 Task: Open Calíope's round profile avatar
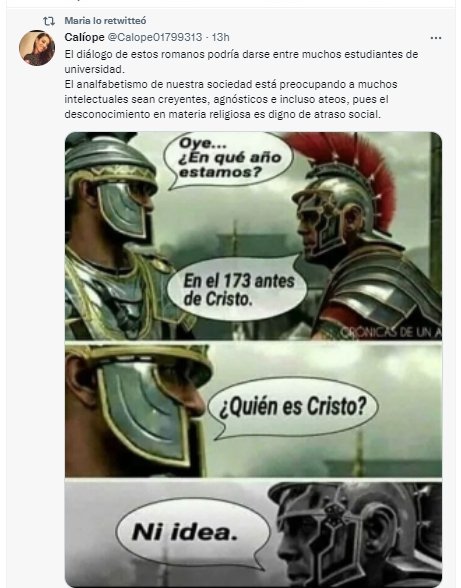(x=37, y=48)
